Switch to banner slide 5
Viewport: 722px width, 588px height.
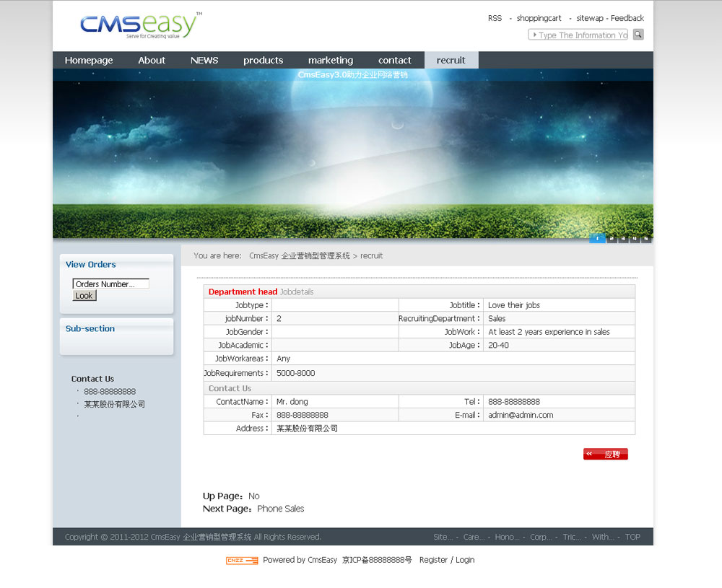[x=645, y=239]
